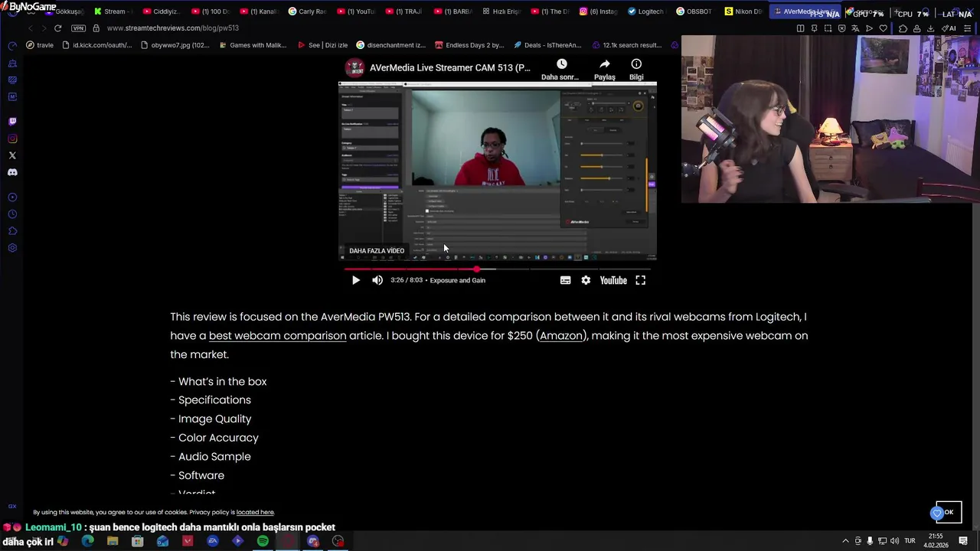Play the embedded YouTube video
980x551 pixels.
355,280
